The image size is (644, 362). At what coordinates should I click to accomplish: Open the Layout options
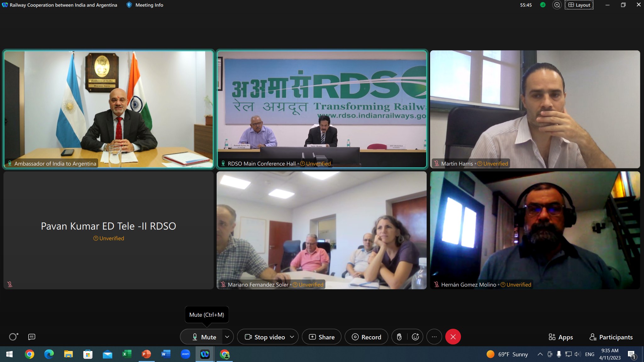pos(579,5)
